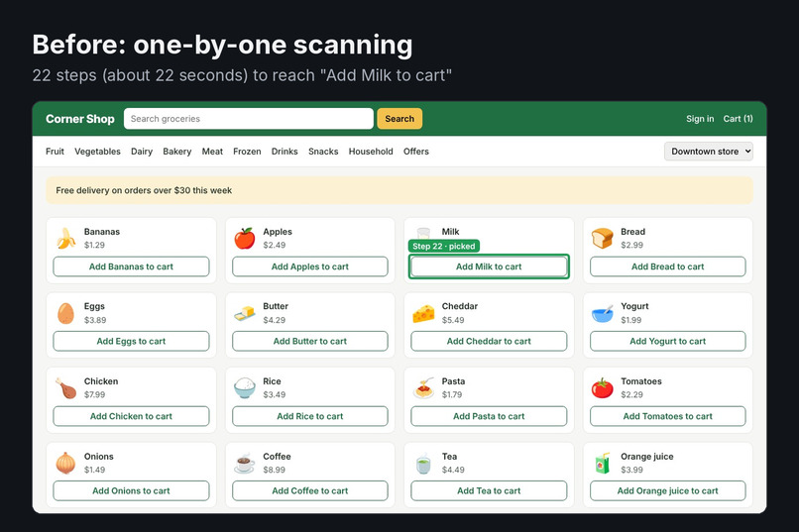Image resolution: width=799 pixels, height=532 pixels.
Task: Add Butter to cart
Action: (310, 341)
